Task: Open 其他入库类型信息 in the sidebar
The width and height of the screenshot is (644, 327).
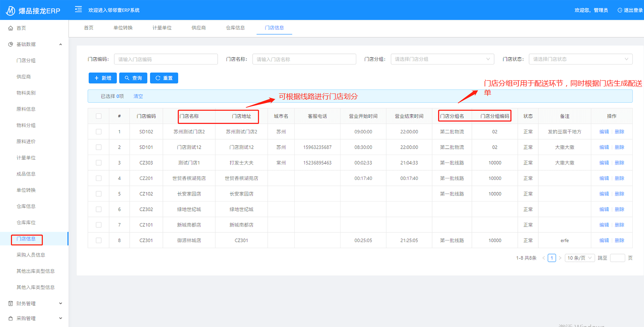Action: (x=36, y=287)
